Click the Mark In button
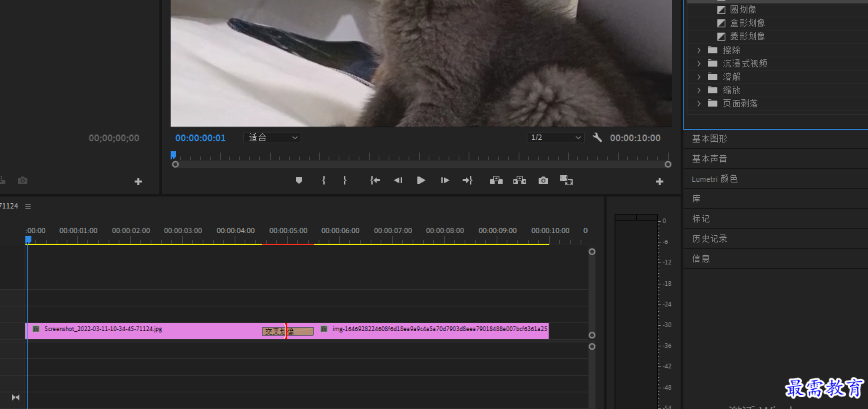The image size is (868, 409). [x=323, y=181]
